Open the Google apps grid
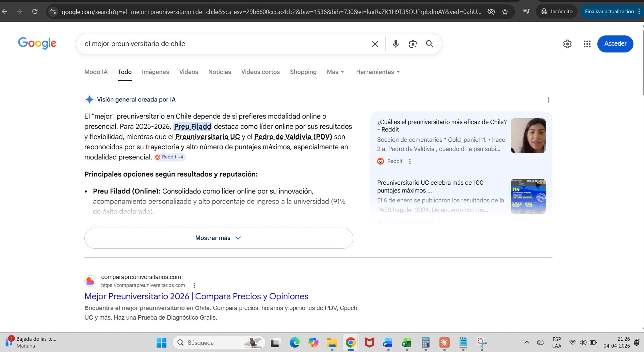 587,44
